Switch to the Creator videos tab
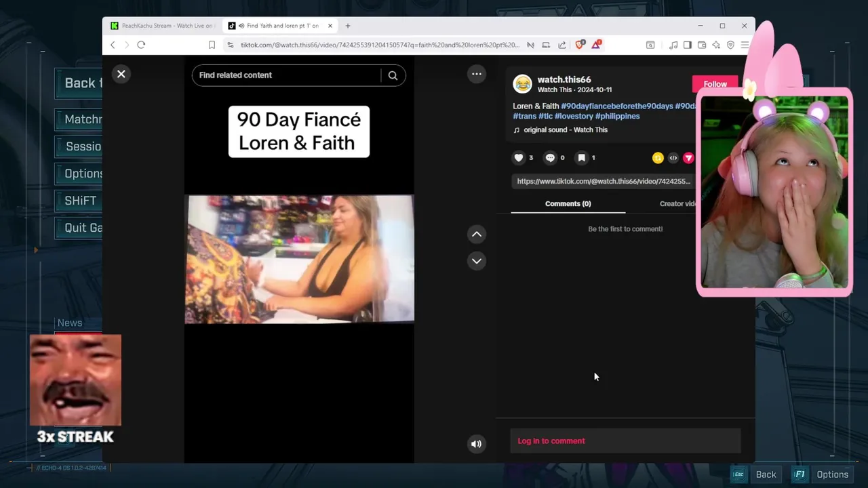The width and height of the screenshot is (868, 488). [x=679, y=204]
